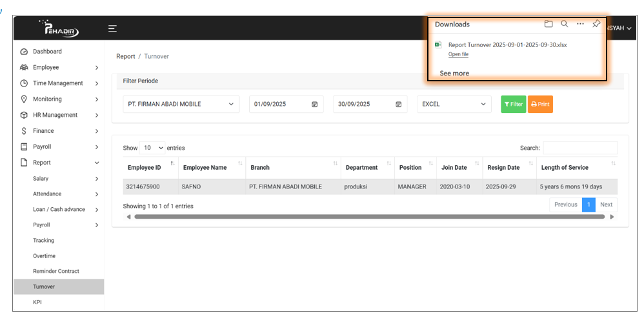Viewport: 644px width, 322px height.
Task: Change the Show 10 entries dropdown
Action: (x=152, y=147)
